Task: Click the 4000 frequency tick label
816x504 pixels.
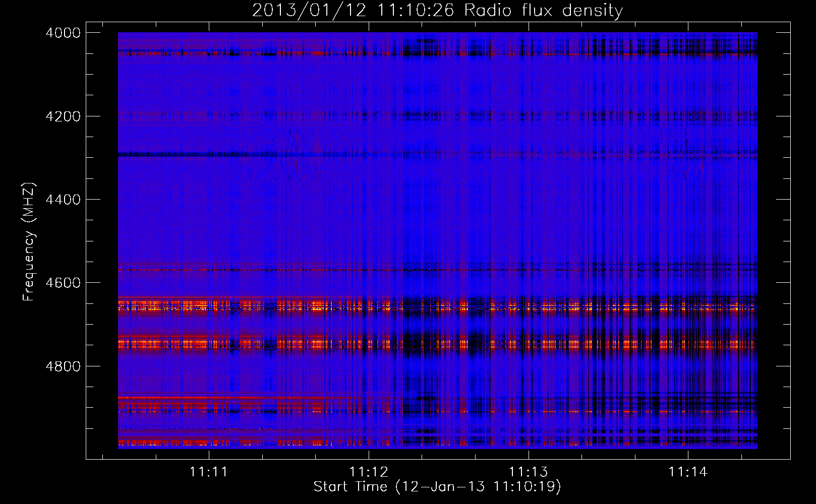Action: click(63, 33)
